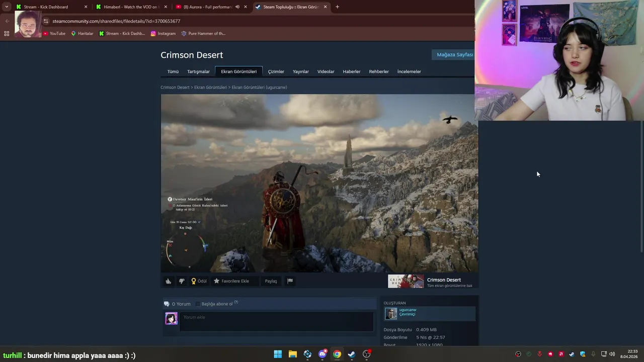This screenshot has height=362, width=644.
Task: Open the (?) subscription help tooltip
Action: tap(236, 303)
